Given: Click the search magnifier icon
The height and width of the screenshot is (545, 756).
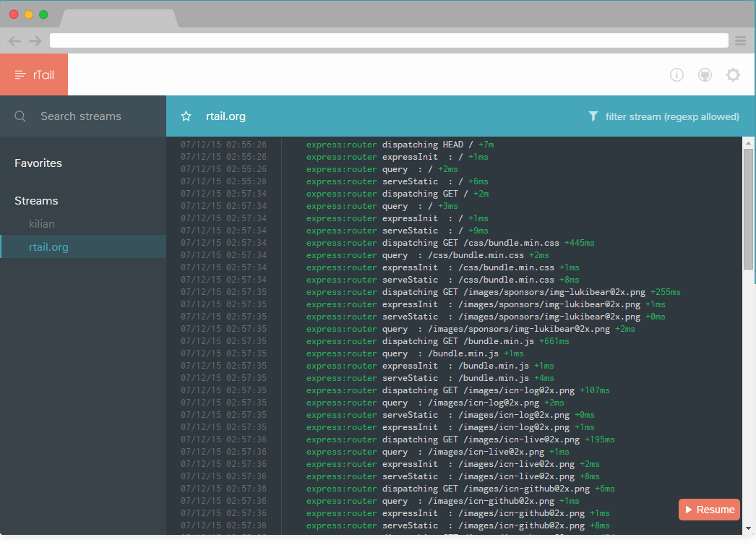Looking at the screenshot, I should 20,116.
